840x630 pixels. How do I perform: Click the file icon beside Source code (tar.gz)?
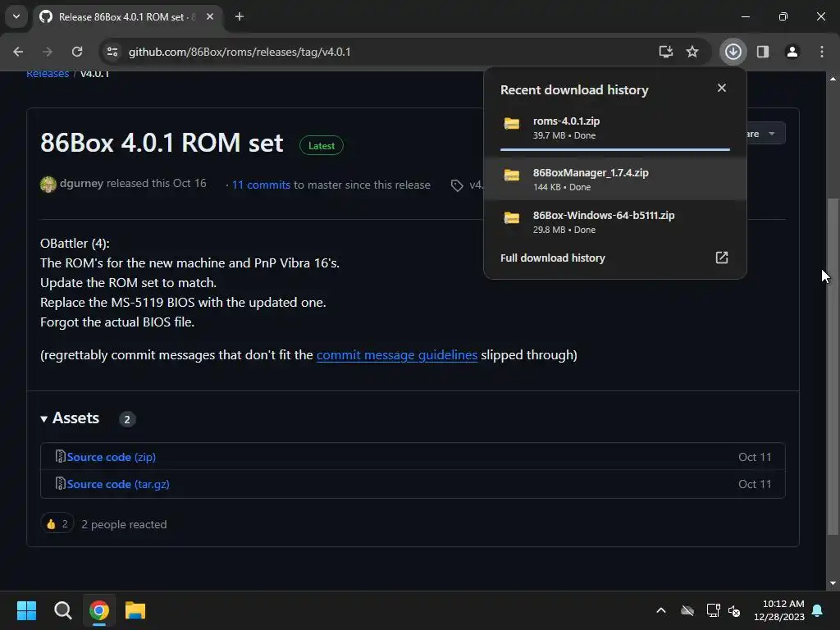click(60, 484)
